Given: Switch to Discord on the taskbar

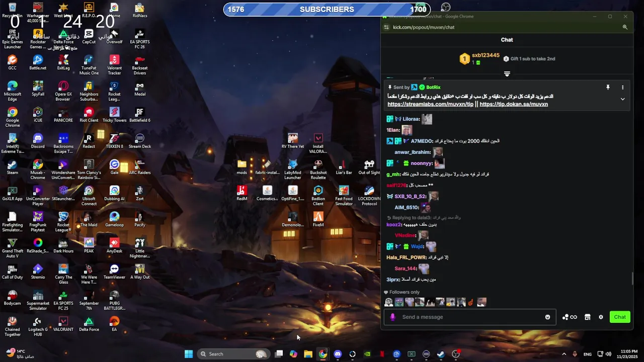Looking at the screenshot, I should [338, 354].
